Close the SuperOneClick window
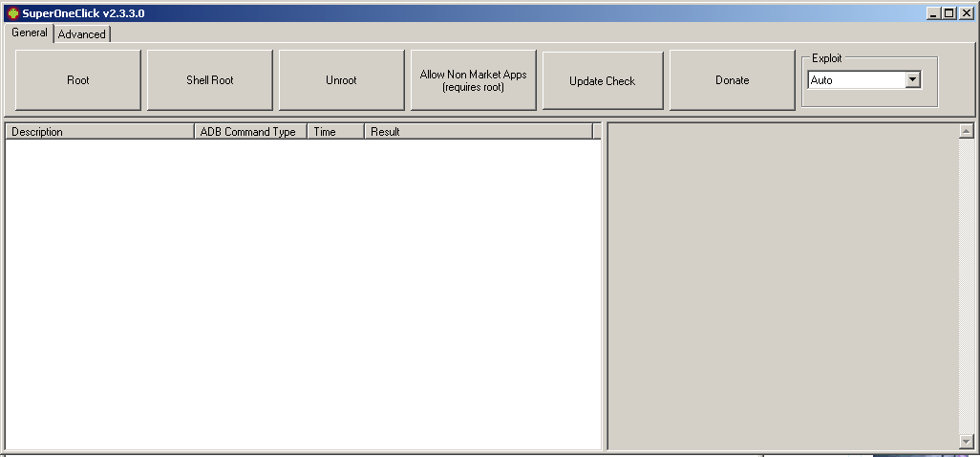This screenshot has height=457, width=980. coord(966,13)
